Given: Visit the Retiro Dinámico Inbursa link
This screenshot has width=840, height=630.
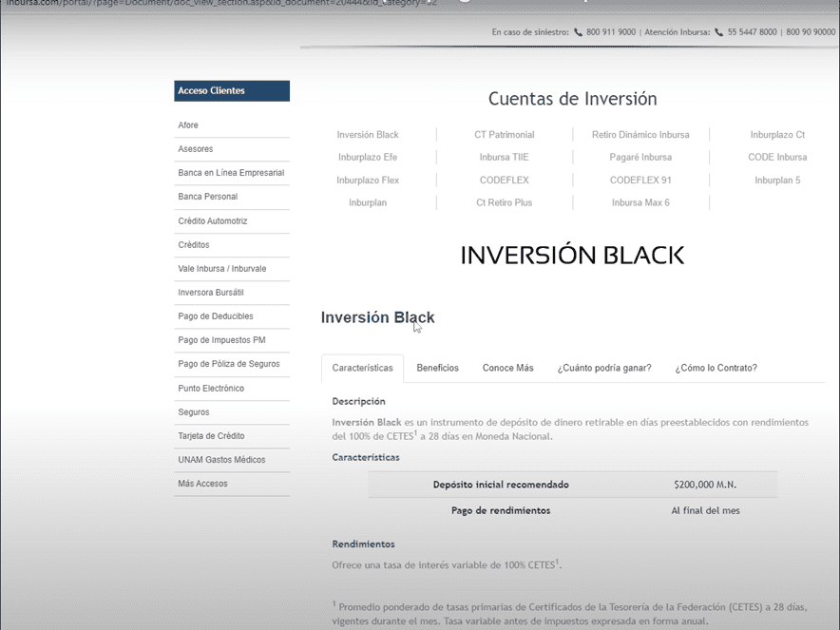Looking at the screenshot, I should coord(640,135).
